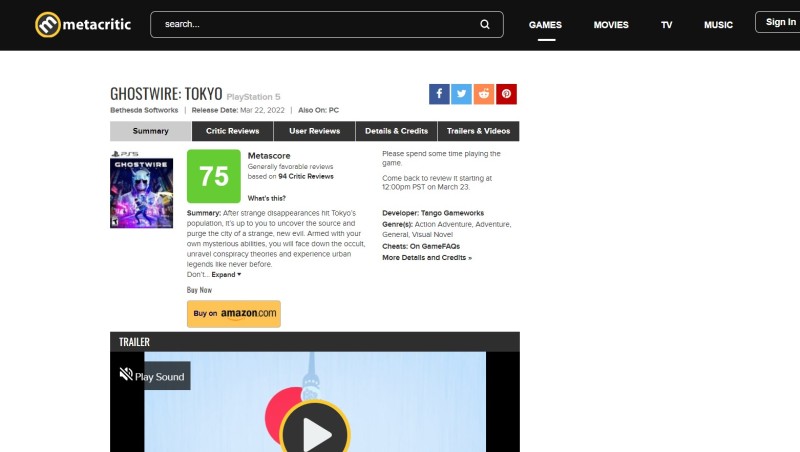Open the Bethesda Softworks publisher link
The image size is (800, 452).
[x=144, y=110]
